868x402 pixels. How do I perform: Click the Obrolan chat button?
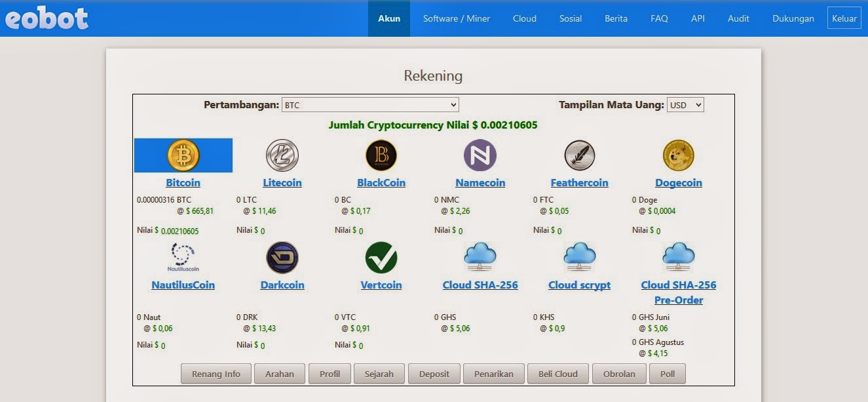[619, 374]
